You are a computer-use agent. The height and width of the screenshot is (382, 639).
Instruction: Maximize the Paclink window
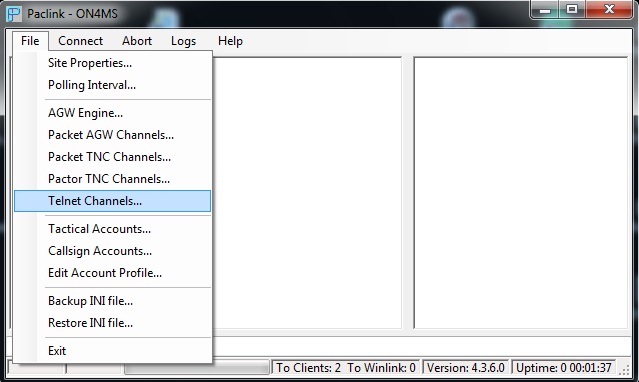(x=572, y=10)
